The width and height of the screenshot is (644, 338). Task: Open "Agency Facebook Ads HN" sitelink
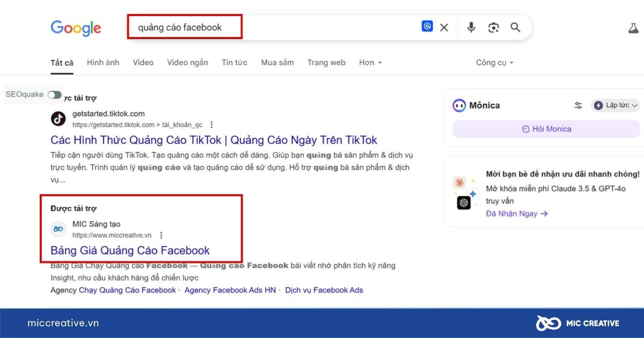pos(230,290)
